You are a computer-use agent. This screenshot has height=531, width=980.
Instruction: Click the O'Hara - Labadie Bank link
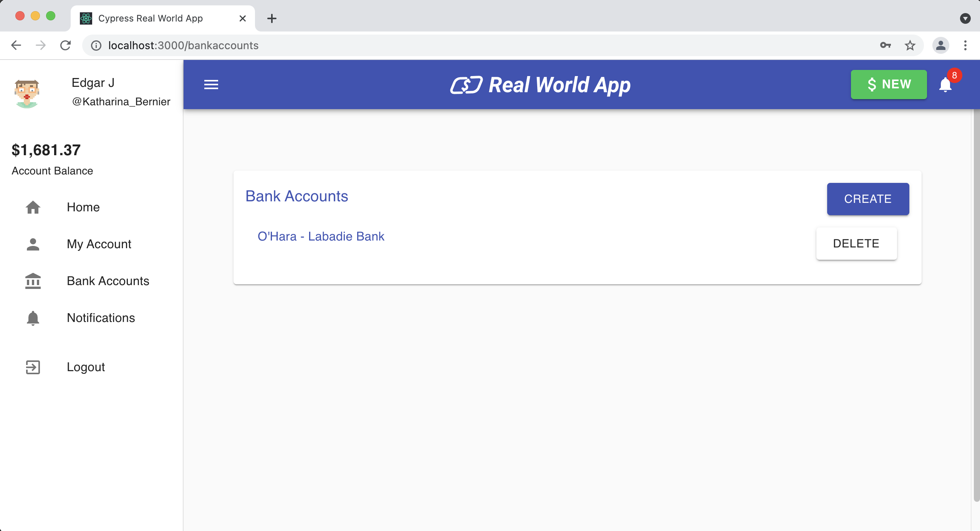[x=321, y=236]
